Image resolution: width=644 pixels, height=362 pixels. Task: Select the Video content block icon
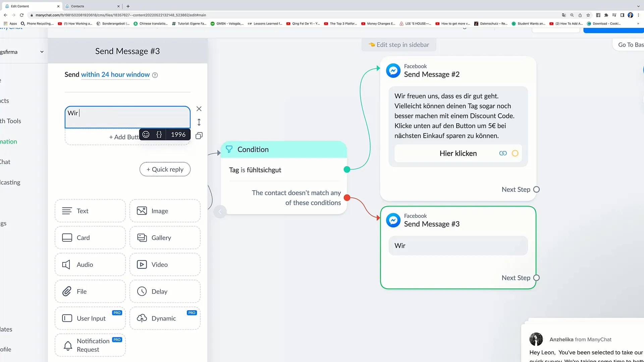pyautogui.click(x=141, y=264)
